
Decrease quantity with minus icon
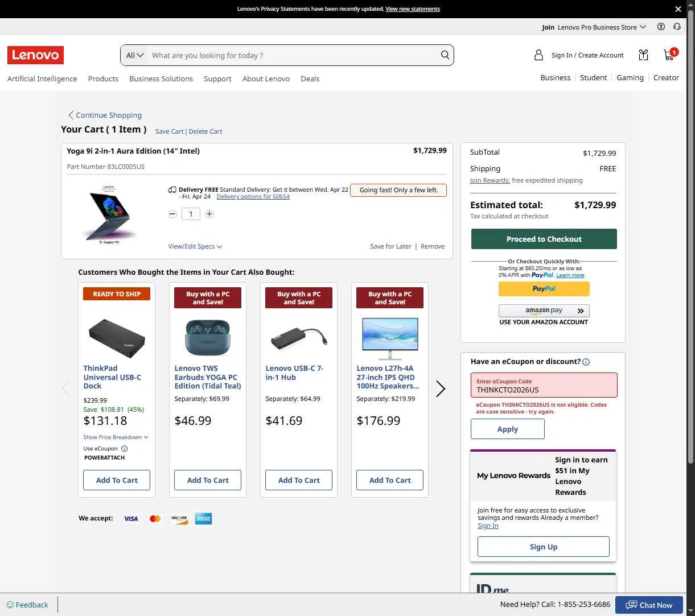pos(172,214)
